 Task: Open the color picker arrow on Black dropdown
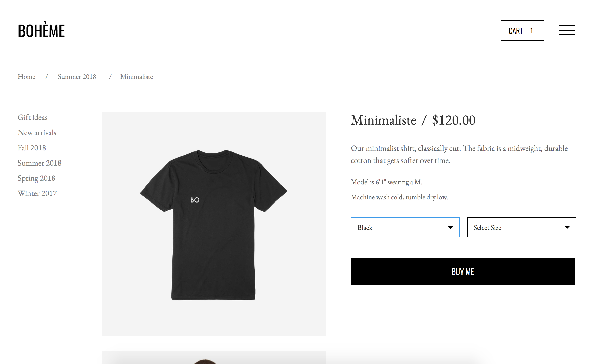pos(450,227)
